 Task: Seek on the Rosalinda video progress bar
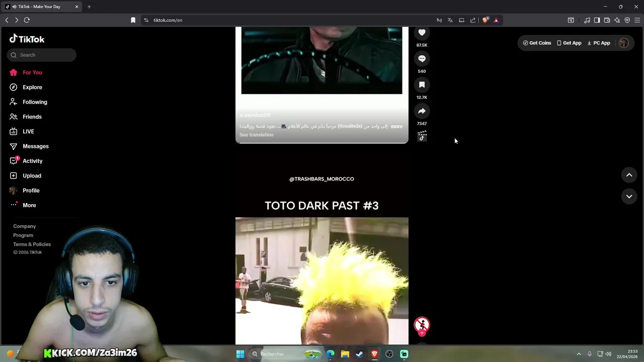pyautogui.click(x=321, y=143)
